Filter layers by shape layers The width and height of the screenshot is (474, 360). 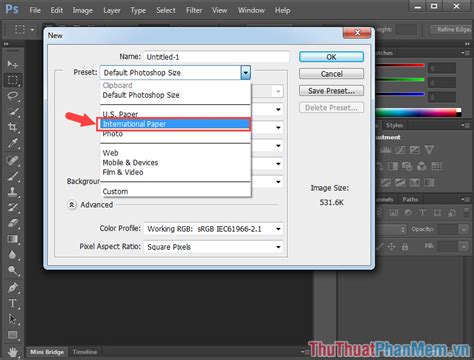pyautogui.click(x=437, y=212)
